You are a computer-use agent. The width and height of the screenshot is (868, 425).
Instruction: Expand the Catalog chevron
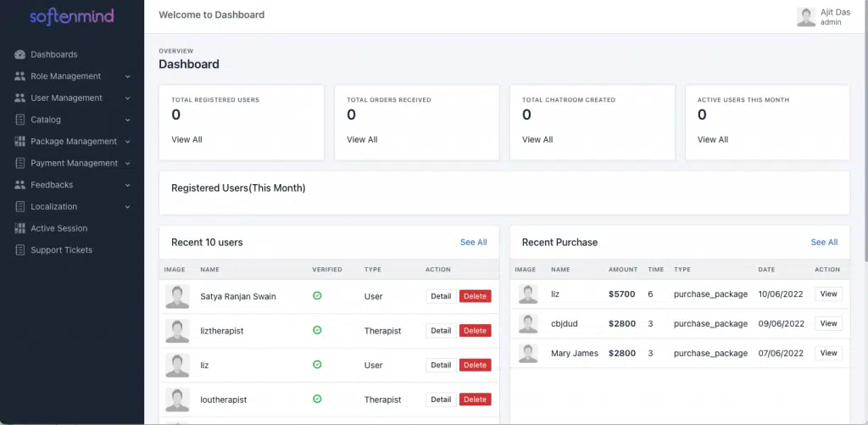pyautogui.click(x=127, y=120)
